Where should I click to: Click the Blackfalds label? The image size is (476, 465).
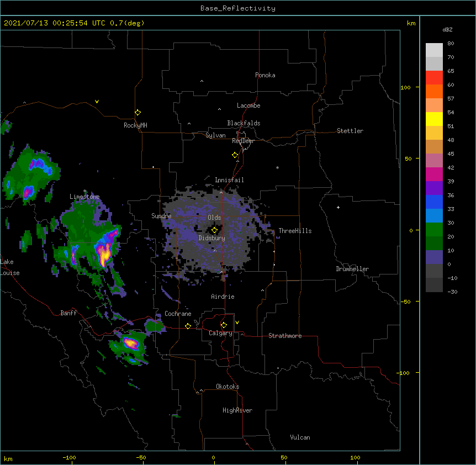point(244,123)
